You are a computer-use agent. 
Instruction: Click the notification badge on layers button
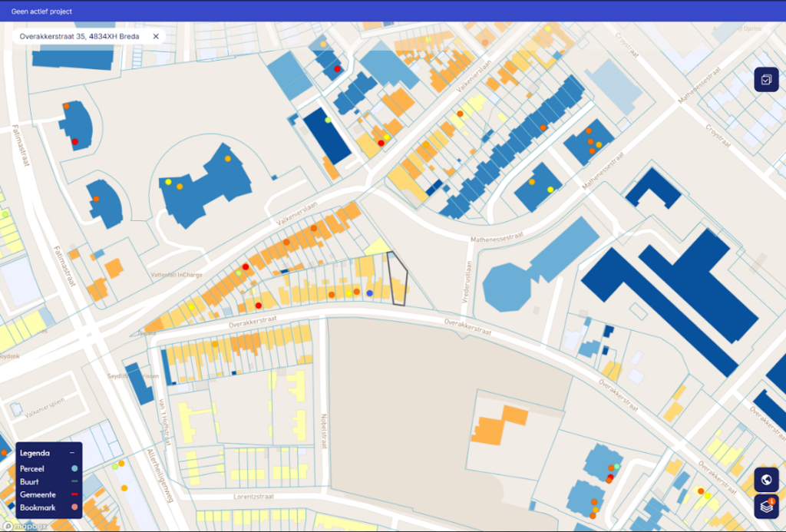pyautogui.click(x=771, y=501)
